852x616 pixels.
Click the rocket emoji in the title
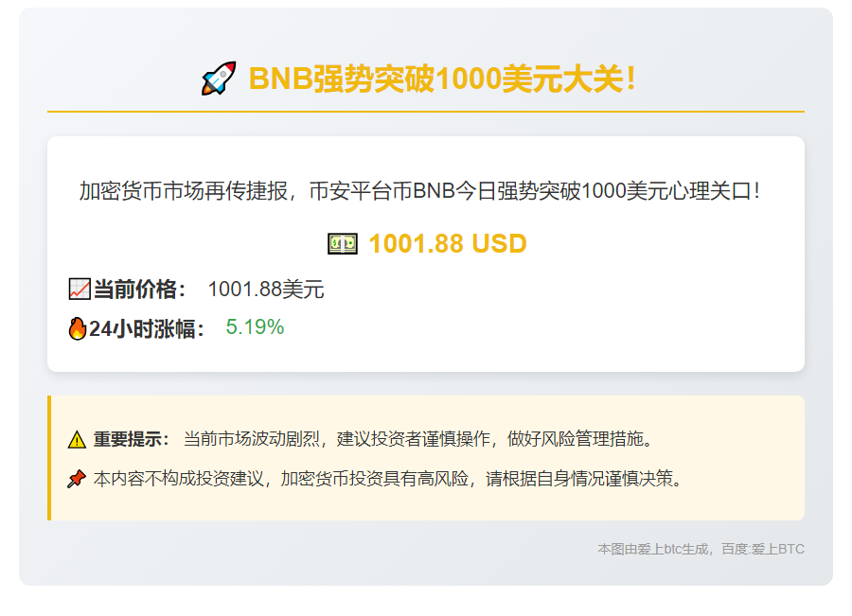pyautogui.click(x=219, y=79)
